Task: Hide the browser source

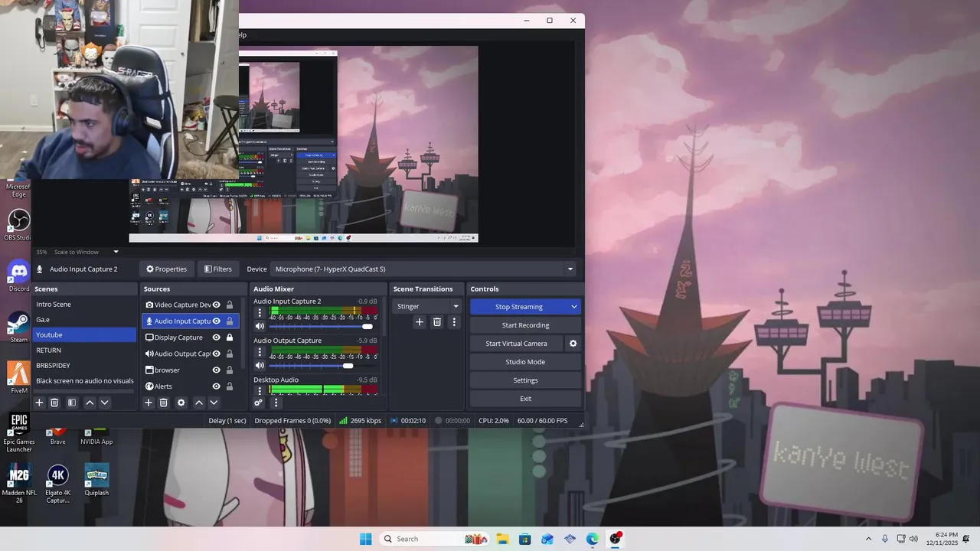Action: 217,370
